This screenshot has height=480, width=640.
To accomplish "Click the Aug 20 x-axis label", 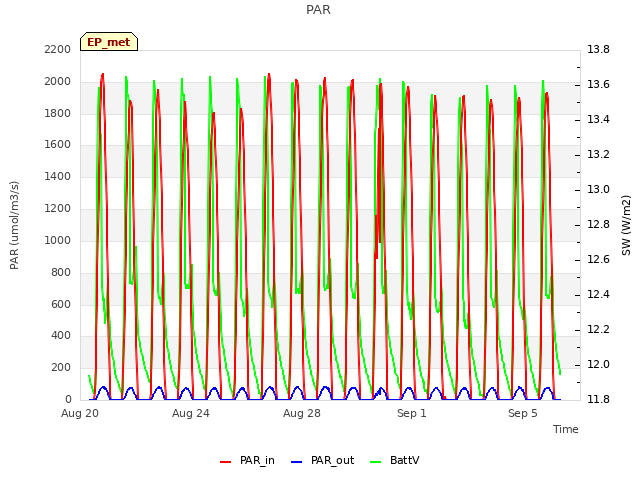I will 80,413.
